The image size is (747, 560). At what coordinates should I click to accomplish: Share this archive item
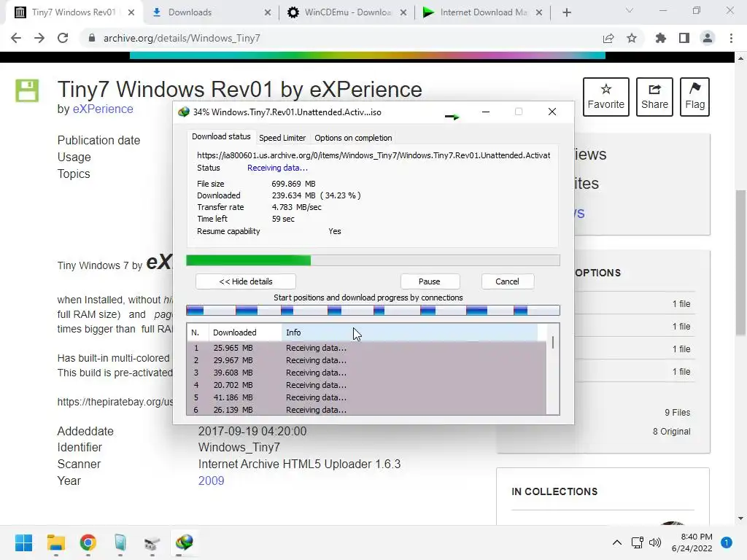[654, 97]
